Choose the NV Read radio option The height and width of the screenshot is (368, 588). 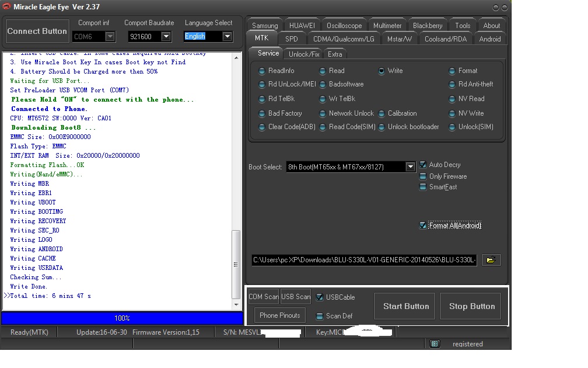click(452, 99)
